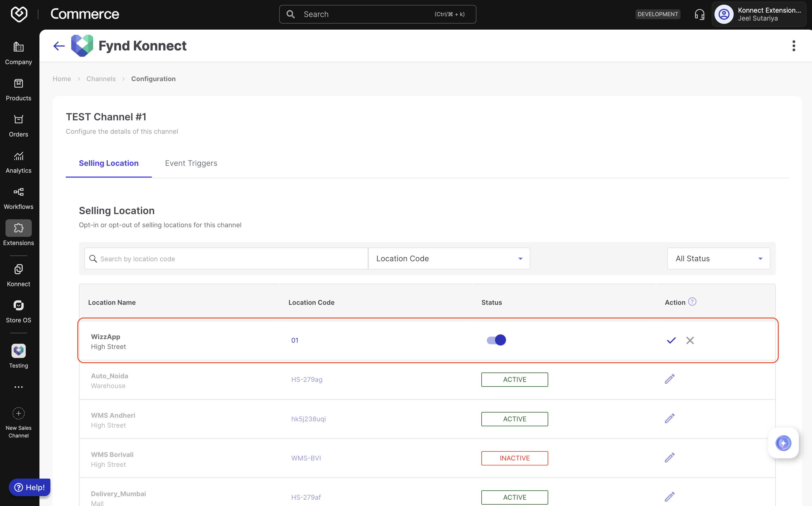
Task: Open the floating AI assistant button
Action: pyautogui.click(x=783, y=443)
